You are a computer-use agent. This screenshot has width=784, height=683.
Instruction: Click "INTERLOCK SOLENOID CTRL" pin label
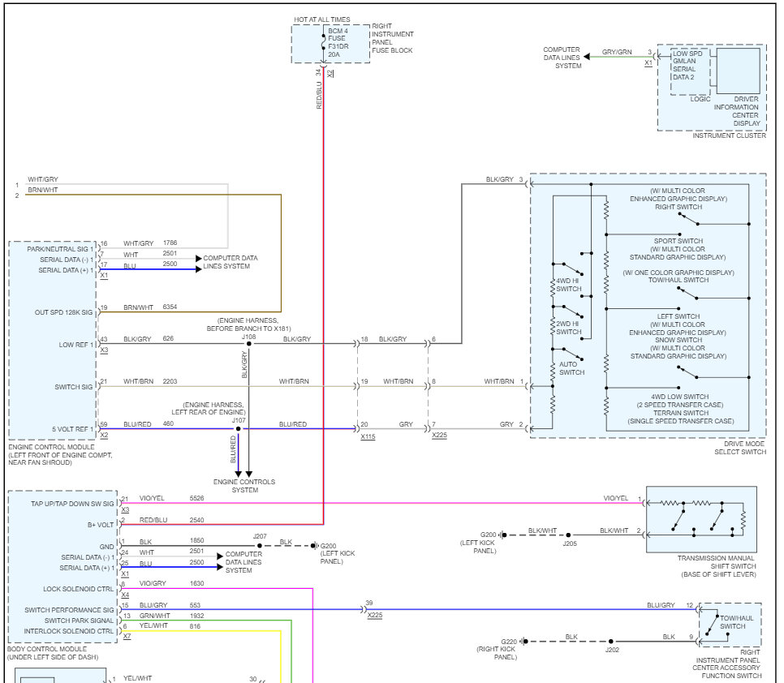(69, 632)
